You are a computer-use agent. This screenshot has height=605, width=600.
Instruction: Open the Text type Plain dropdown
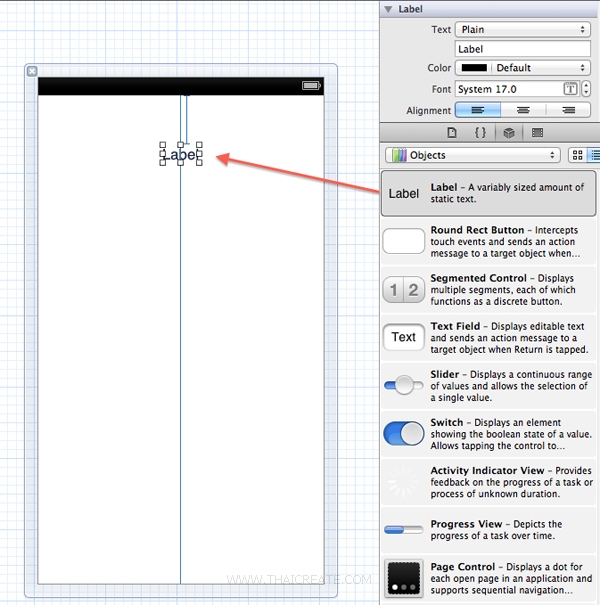523,30
